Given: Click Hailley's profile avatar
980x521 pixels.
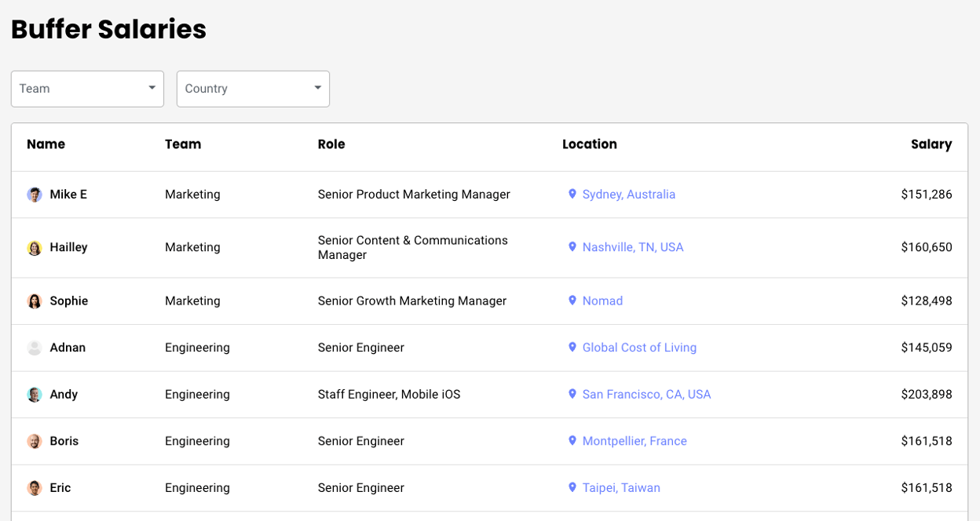Looking at the screenshot, I should point(35,248).
